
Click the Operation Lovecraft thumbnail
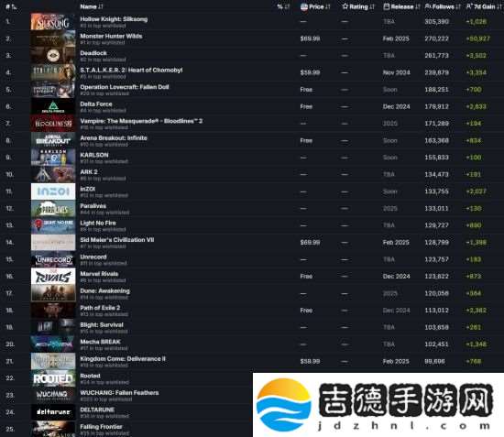pyautogui.click(x=53, y=90)
